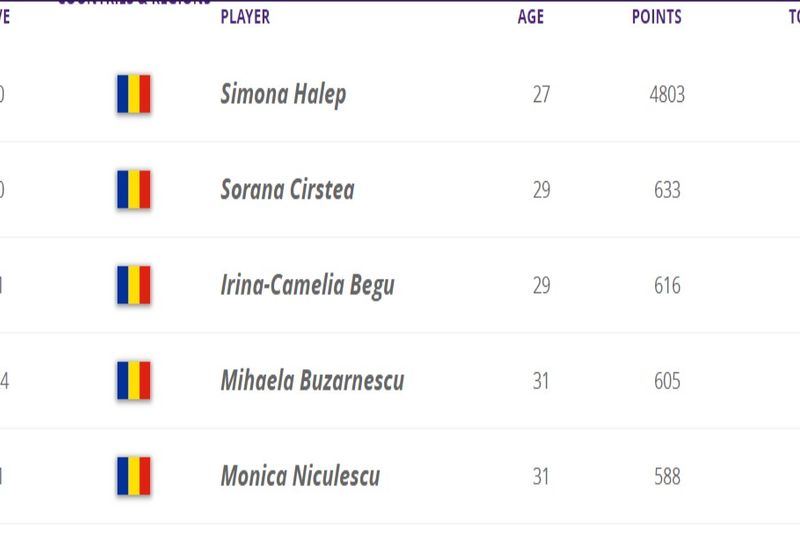This screenshot has width=800, height=534.
Task: Open Mihaela Buzarnescu player profile
Action: pos(312,381)
